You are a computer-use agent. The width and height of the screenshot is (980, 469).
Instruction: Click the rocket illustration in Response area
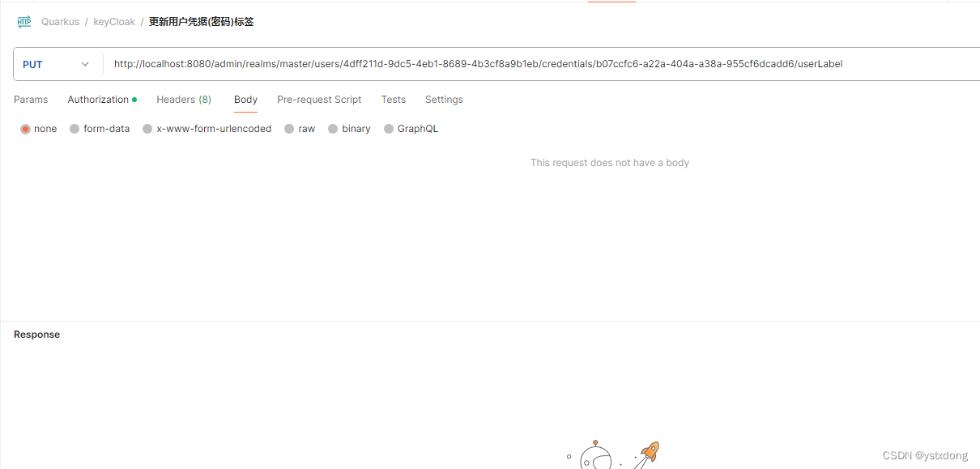click(x=647, y=454)
